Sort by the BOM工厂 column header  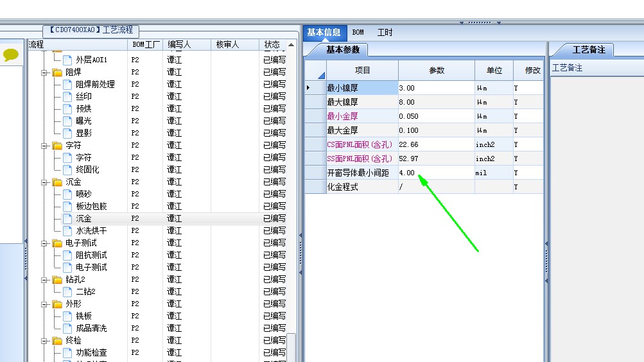pos(145,45)
